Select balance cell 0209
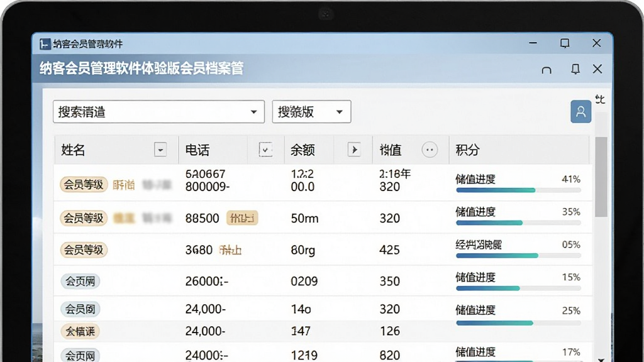Screen dimensions: 644x362 coord(304,281)
